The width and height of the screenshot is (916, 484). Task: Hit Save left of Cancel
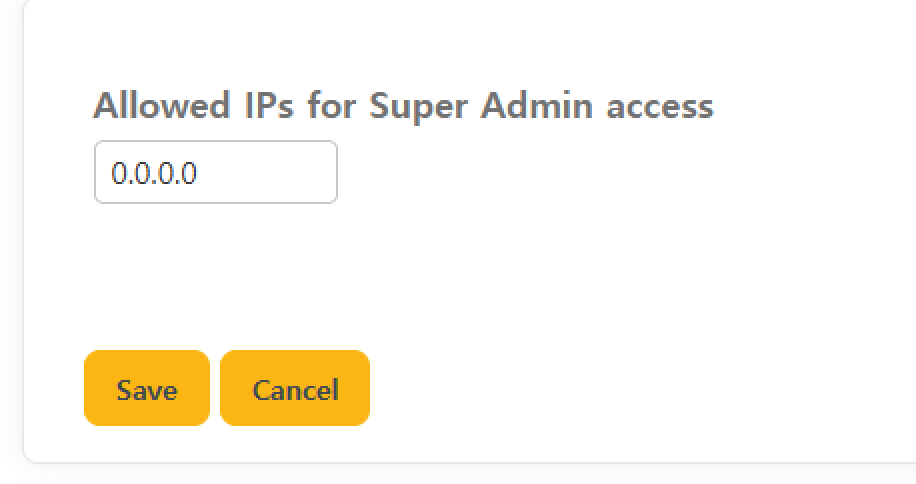147,388
